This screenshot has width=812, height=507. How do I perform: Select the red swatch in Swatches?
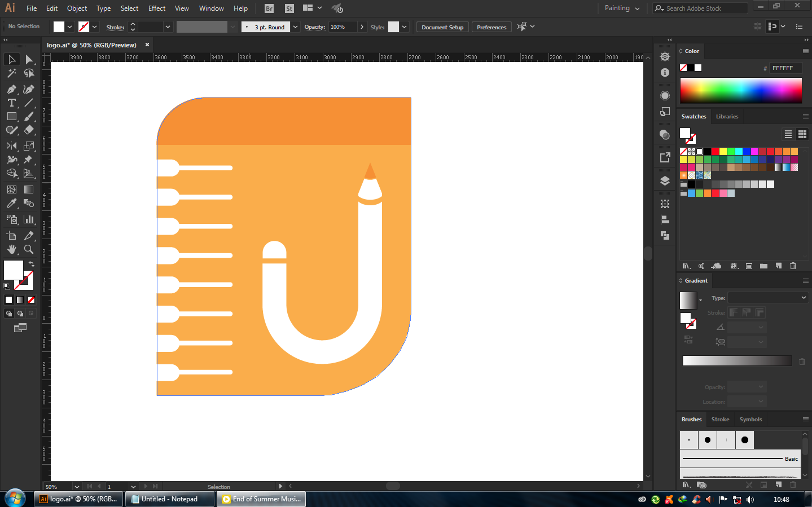(715, 151)
